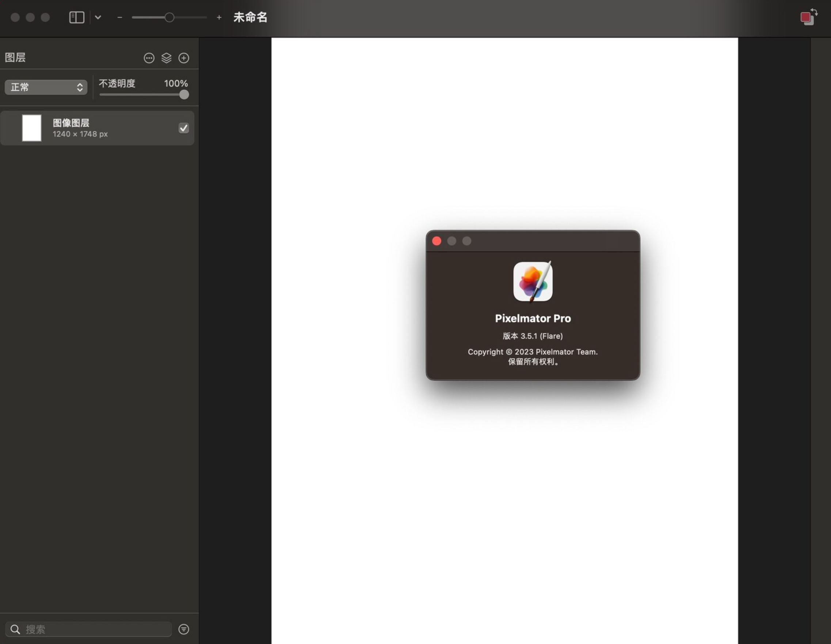831x644 pixels.
Task: Add a new layer with the plus icon
Action: tap(184, 58)
